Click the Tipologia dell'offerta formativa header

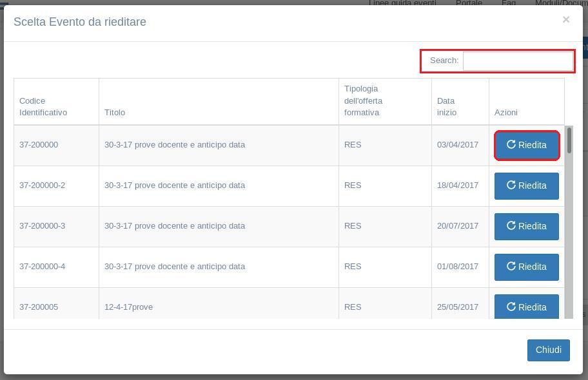(363, 101)
